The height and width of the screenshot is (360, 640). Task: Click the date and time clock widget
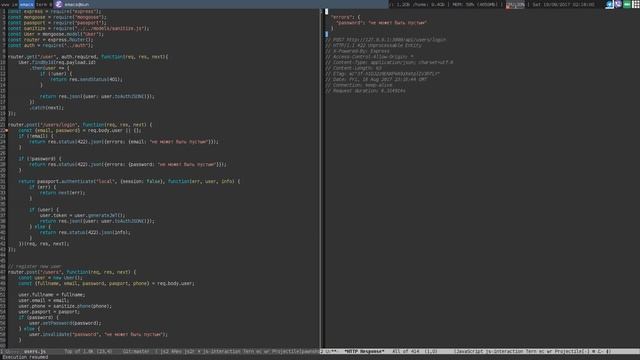tap(563, 4)
